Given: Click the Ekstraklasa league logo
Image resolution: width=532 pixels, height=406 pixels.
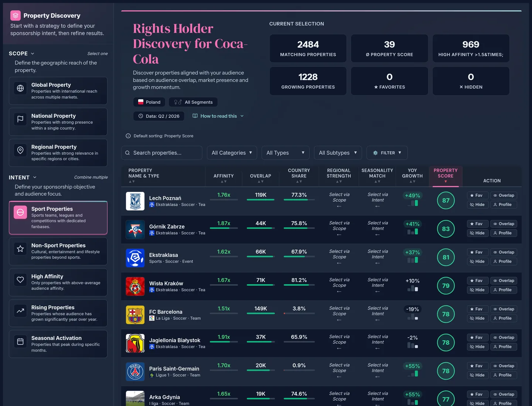Looking at the screenshot, I should click(x=135, y=258).
